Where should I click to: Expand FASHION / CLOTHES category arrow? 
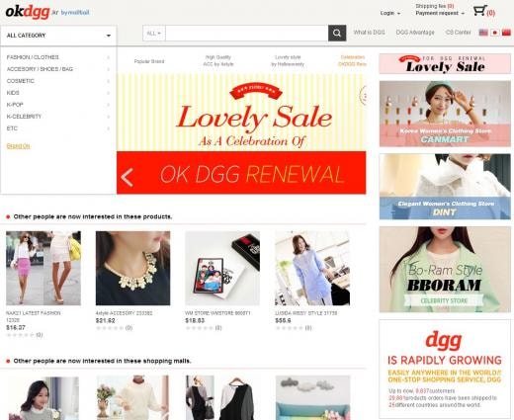(108, 57)
